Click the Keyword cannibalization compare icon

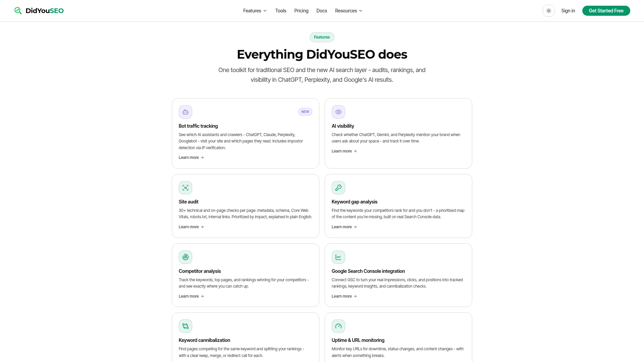185,326
